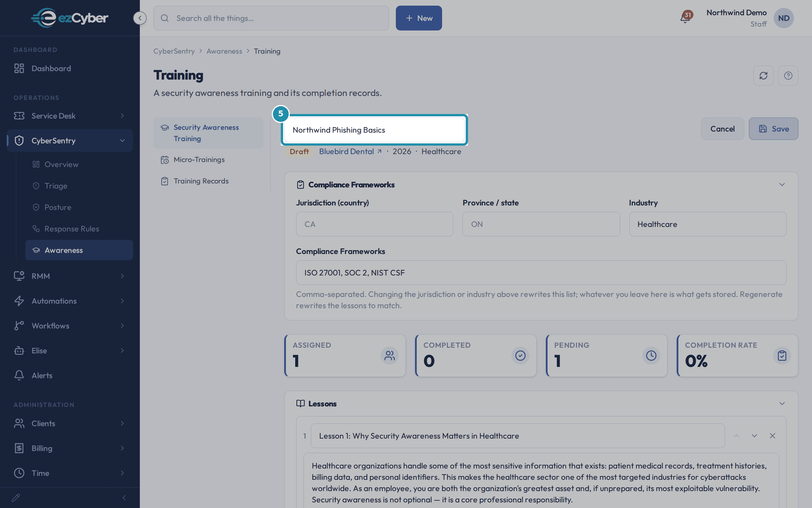
Task: Click the Elise robot icon
Action: click(x=19, y=351)
